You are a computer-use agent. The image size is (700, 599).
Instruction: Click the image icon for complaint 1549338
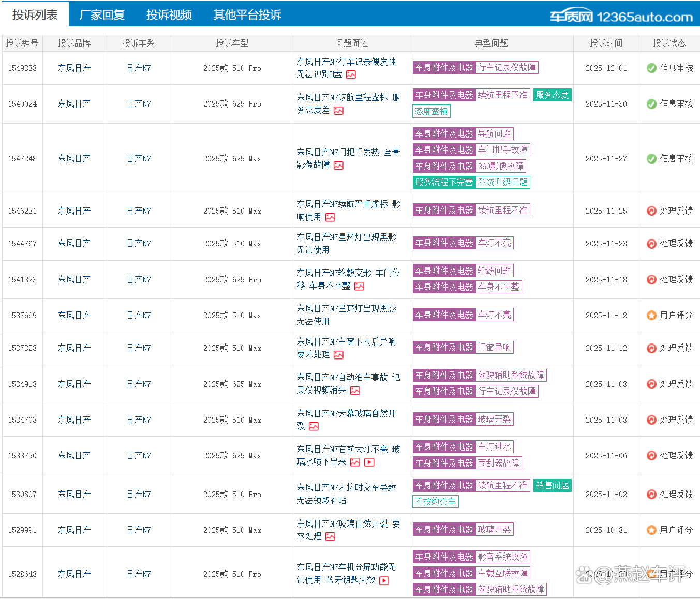tap(351, 74)
